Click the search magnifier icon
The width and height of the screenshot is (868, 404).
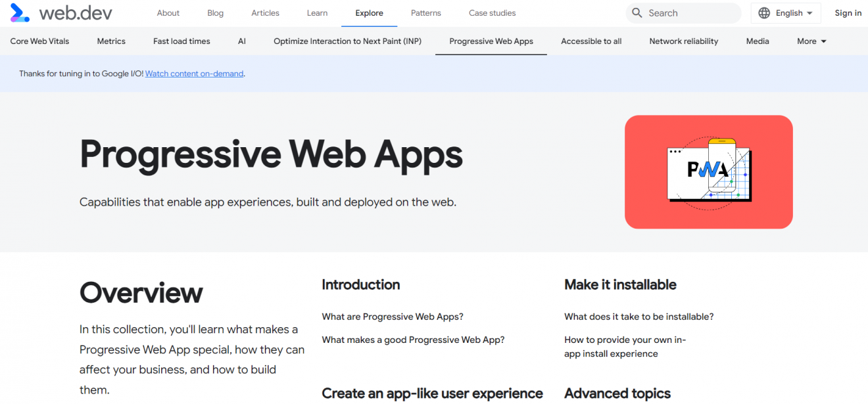pyautogui.click(x=637, y=12)
